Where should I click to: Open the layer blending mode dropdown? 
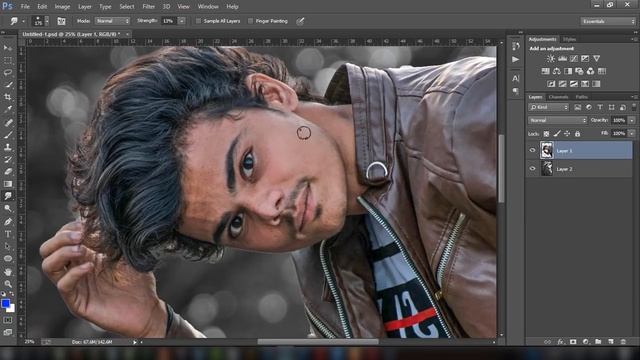(x=558, y=120)
